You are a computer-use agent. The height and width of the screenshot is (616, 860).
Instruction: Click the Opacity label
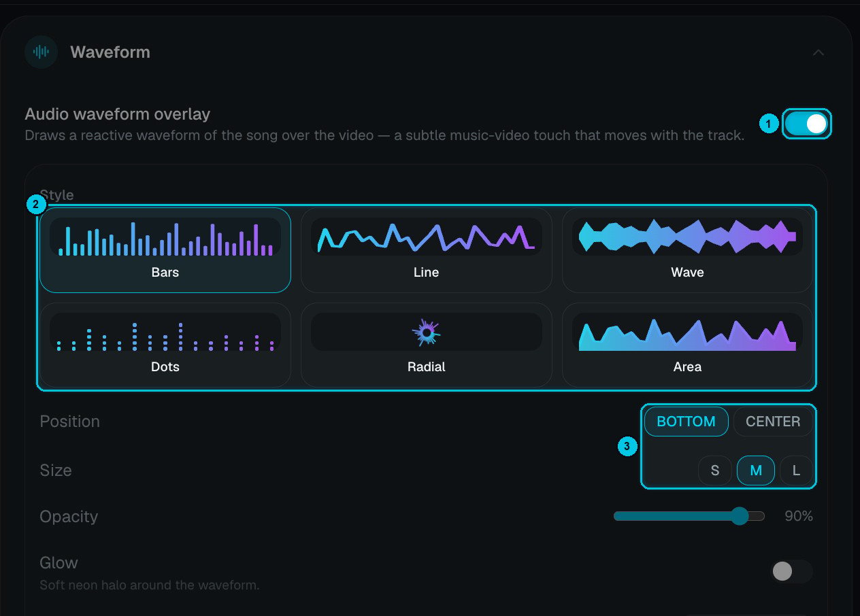pos(69,517)
